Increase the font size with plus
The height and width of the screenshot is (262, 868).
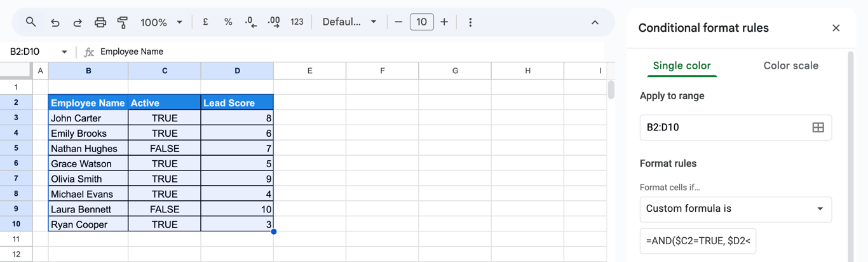pyautogui.click(x=444, y=22)
